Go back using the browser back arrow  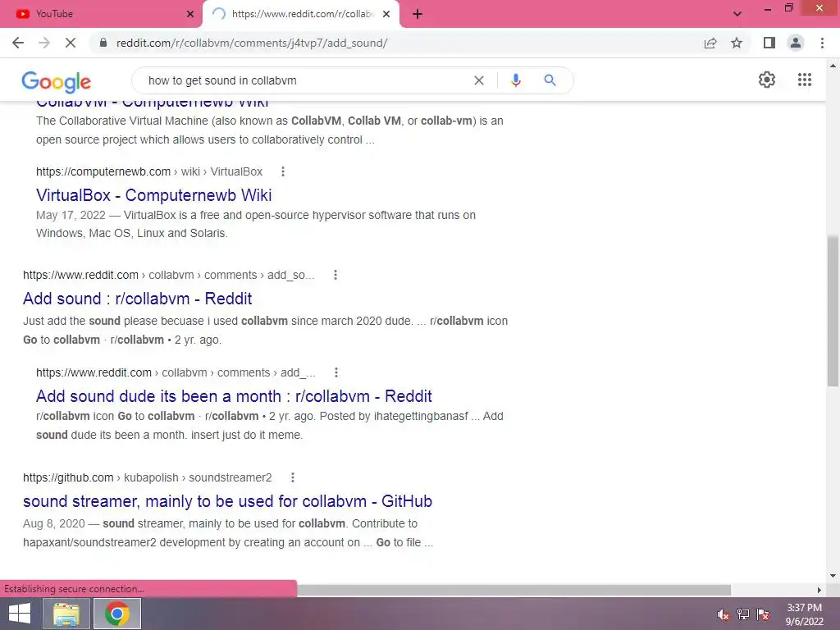[x=18, y=43]
